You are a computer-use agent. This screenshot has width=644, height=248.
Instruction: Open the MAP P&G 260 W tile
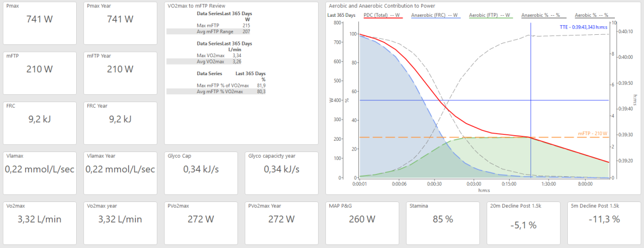point(362,223)
